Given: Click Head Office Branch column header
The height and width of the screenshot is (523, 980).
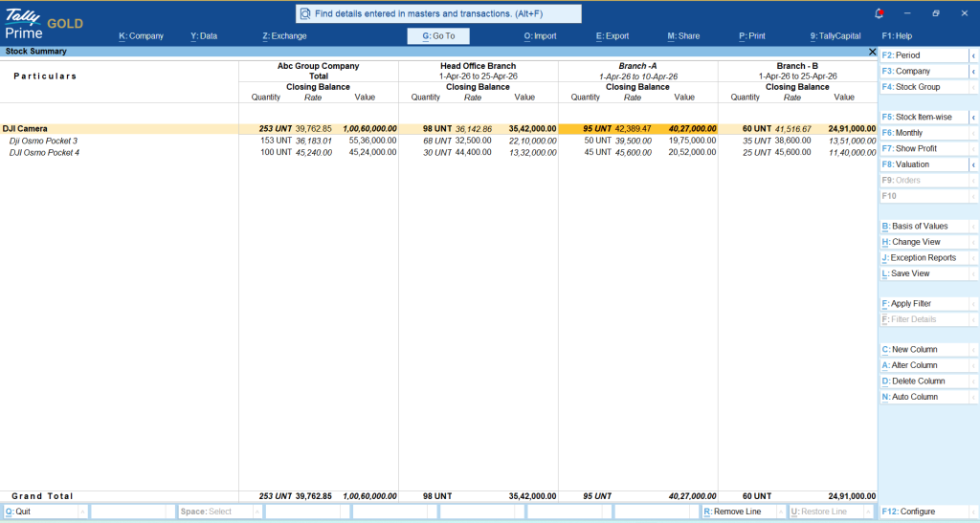Looking at the screenshot, I should pos(479,66).
